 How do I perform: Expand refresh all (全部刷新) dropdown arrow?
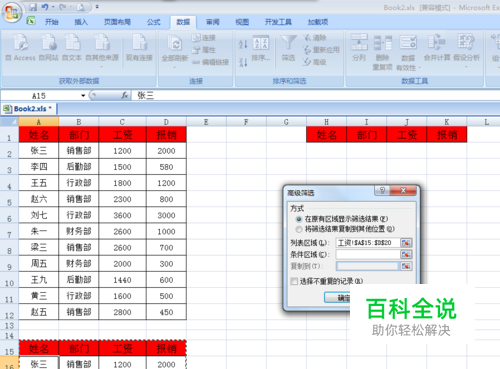coord(175,67)
